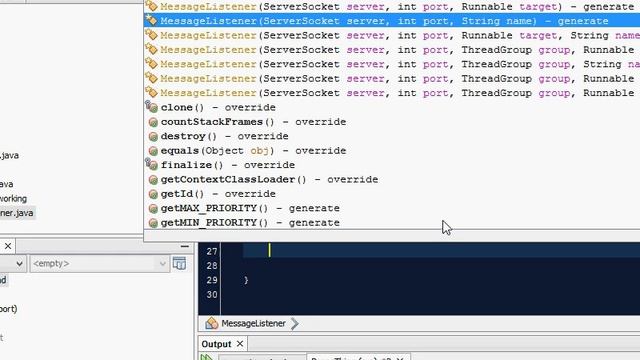Click MessageListener breadcrumb label
The image size is (640, 360).
pos(253,323)
